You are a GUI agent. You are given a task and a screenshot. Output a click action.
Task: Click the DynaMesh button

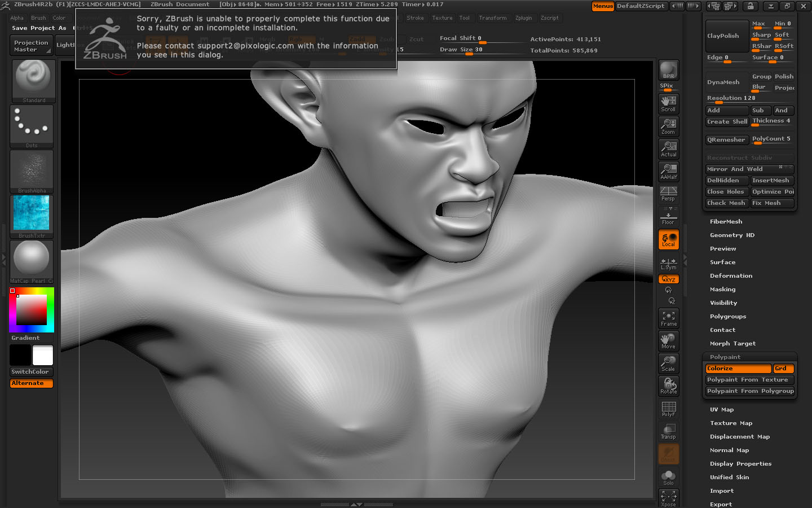[727, 82]
